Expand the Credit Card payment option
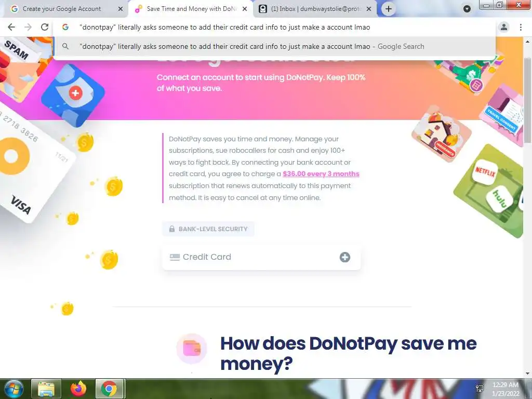Screen dimensions: 532x399 tap(261, 257)
